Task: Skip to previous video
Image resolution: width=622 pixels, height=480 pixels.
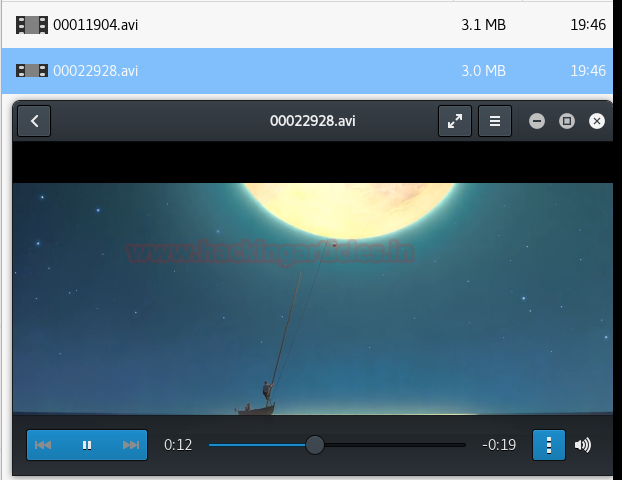Action: point(43,445)
